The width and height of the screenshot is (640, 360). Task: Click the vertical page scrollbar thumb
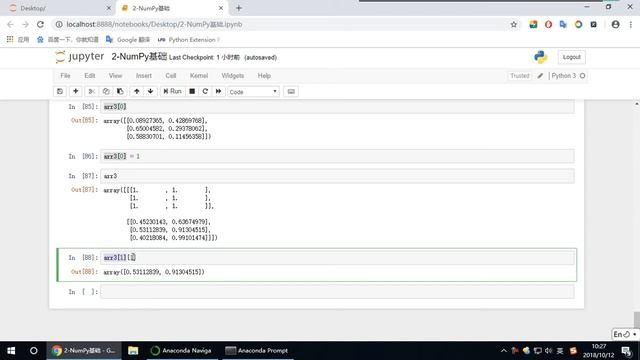tap(637, 320)
